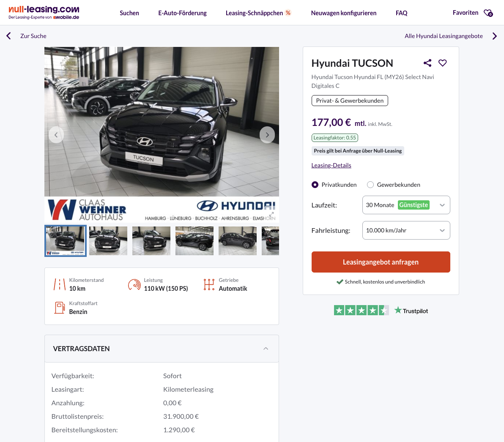The width and height of the screenshot is (504, 442).
Task: Select the Privatkunden radio button
Action: pyautogui.click(x=315, y=185)
